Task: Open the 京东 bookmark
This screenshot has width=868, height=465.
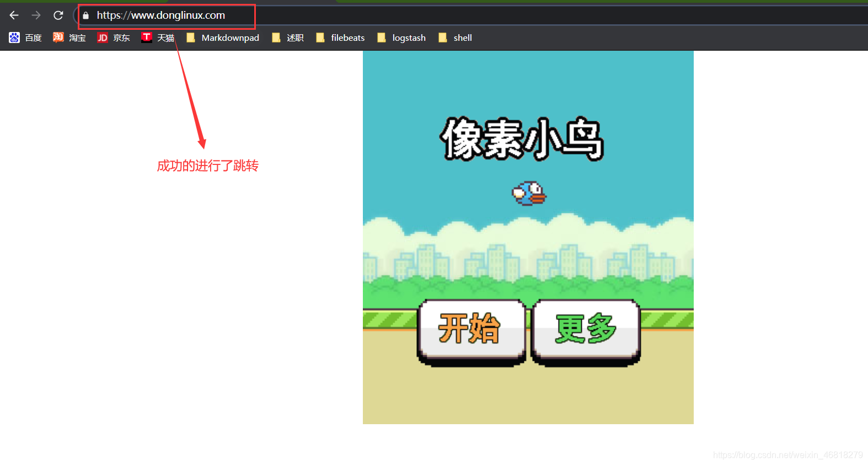Action: 114,38
